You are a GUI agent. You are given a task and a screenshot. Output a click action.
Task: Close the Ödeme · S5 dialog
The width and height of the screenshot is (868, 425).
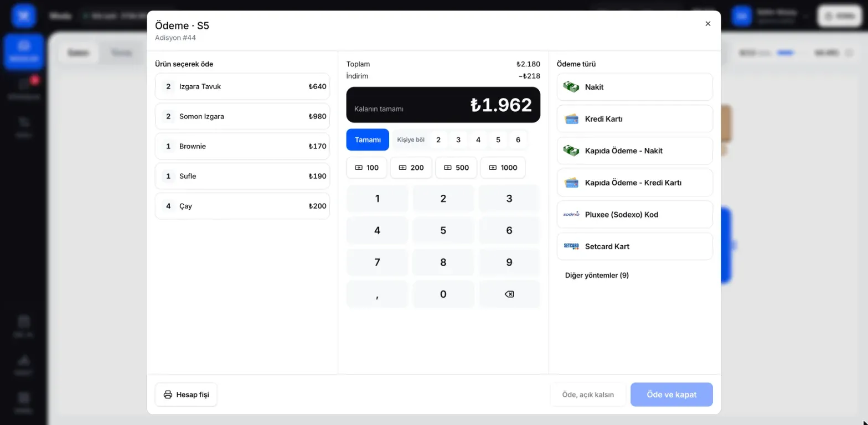coord(707,24)
